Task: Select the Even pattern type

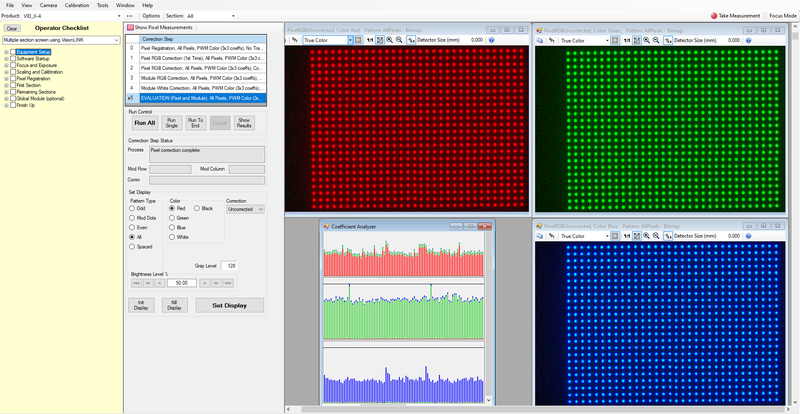Action: tap(132, 227)
